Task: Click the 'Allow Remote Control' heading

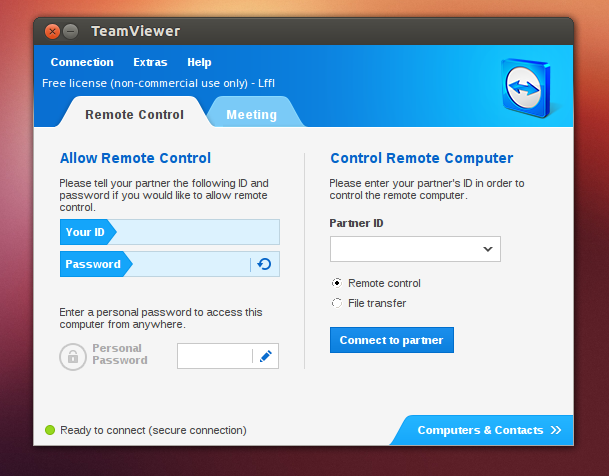Action: coord(135,158)
